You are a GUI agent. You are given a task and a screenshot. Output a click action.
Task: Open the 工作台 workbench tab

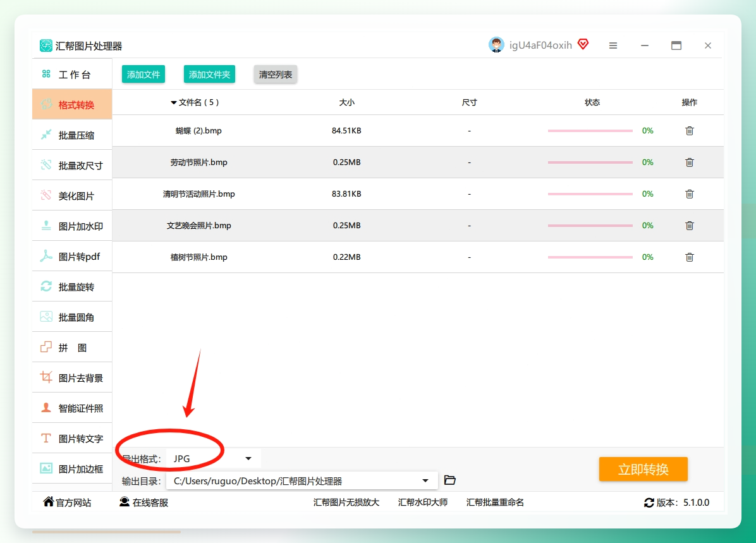pos(72,74)
